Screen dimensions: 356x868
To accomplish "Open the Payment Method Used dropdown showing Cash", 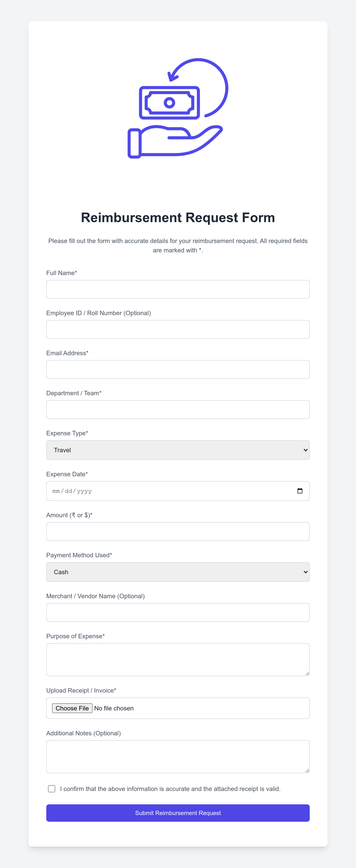I will click(178, 572).
